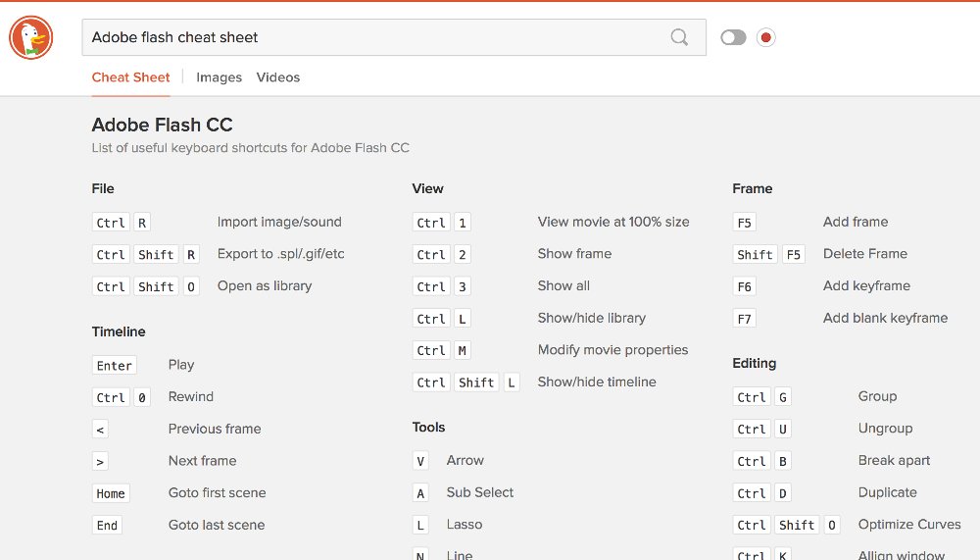Click the 'Group' shortcut description
980x560 pixels.
[x=877, y=396]
